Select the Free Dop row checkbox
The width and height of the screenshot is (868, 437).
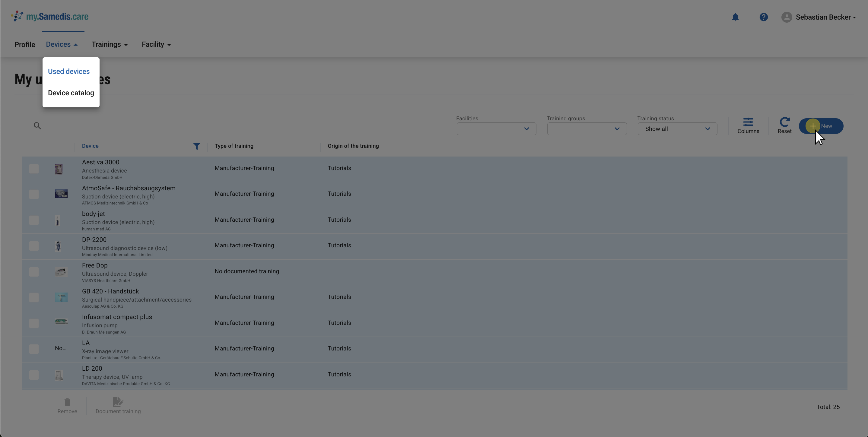pos(34,271)
